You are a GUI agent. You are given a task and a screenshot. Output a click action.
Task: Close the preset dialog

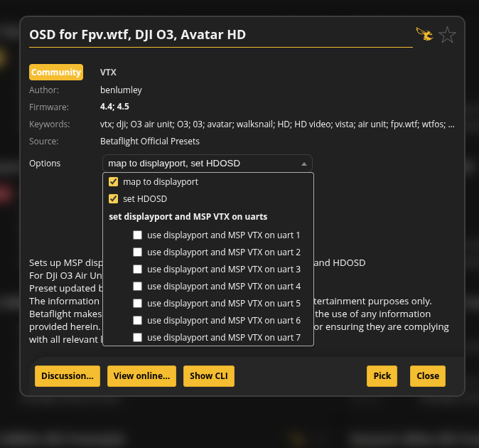pyautogui.click(x=428, y=376)
